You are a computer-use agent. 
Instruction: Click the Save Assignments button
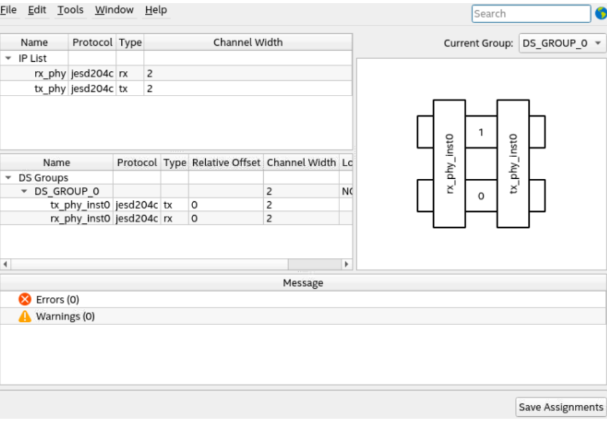[x=560, y=407]
